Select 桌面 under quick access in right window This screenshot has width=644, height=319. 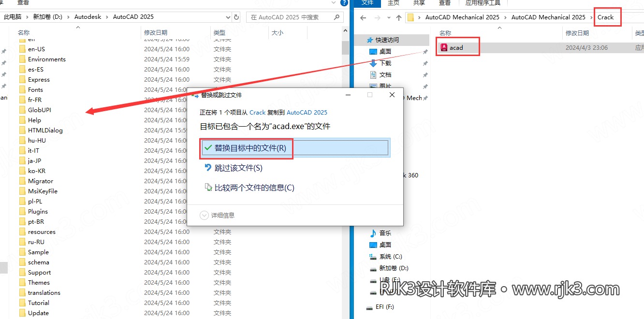[x=385, y=51]
